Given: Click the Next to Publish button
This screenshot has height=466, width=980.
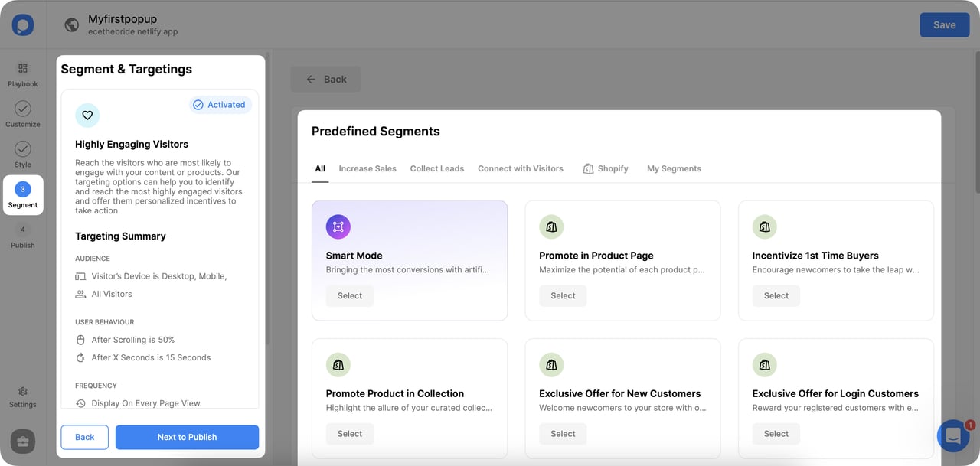Looking at the screenshot, I should (x=187, y=437).
